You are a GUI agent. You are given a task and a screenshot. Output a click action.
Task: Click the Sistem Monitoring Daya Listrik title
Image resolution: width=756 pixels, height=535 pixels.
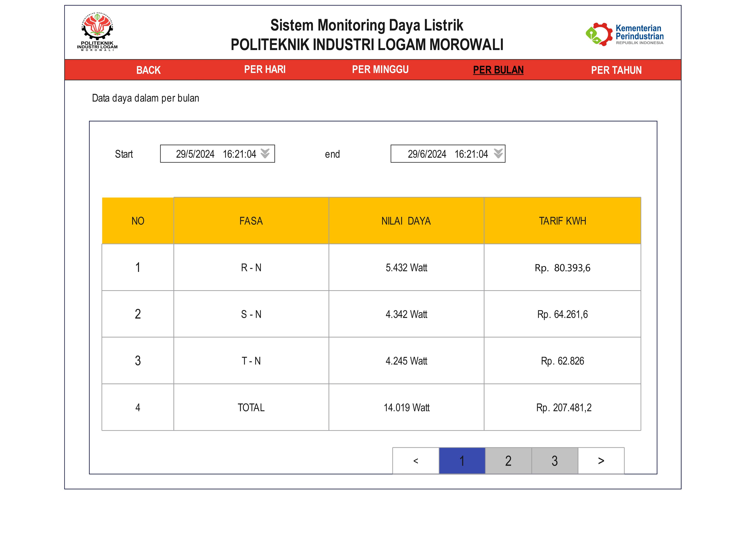tap(367, 25)
